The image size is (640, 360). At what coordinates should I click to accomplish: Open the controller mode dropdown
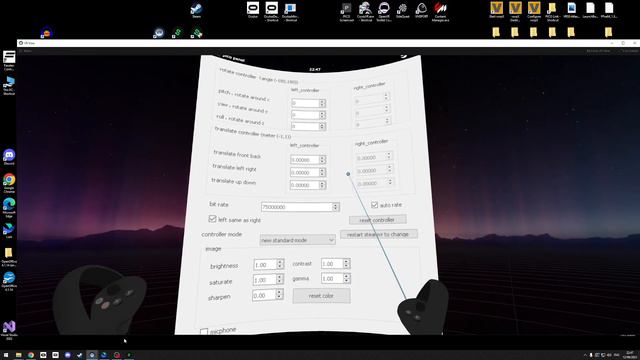click(297, 240)
